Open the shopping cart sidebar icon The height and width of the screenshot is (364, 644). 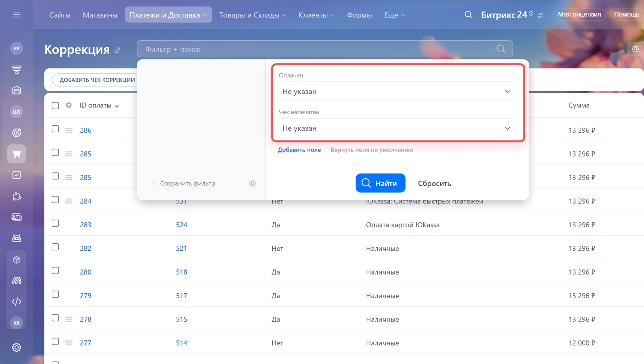16,154
